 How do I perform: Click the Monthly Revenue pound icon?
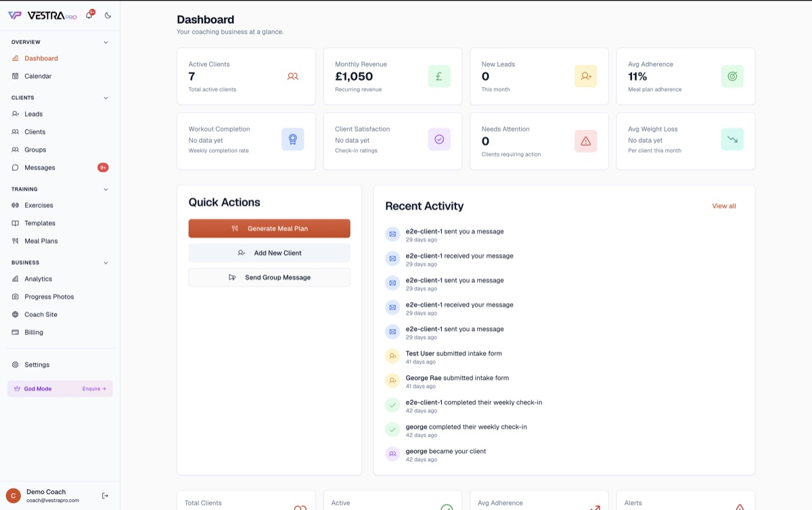tap(439, 77)
